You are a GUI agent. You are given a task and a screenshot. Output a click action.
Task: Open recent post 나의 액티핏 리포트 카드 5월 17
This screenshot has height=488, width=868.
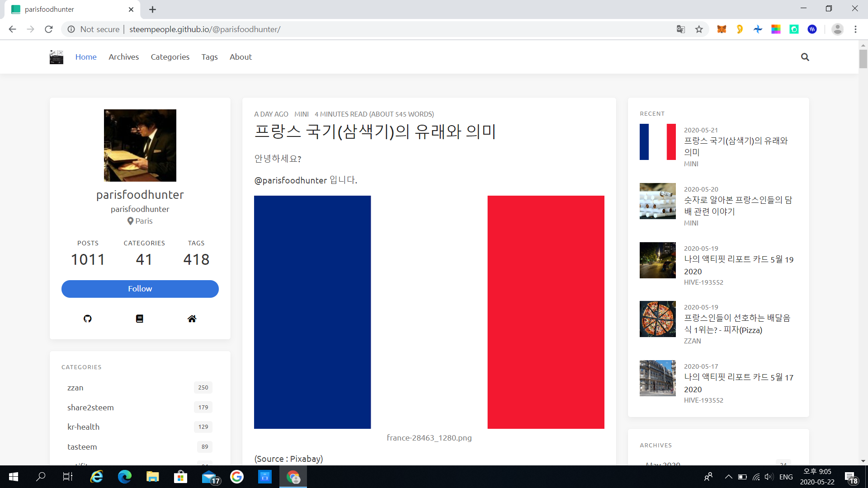pyautogui.click(x=739, y=383)
